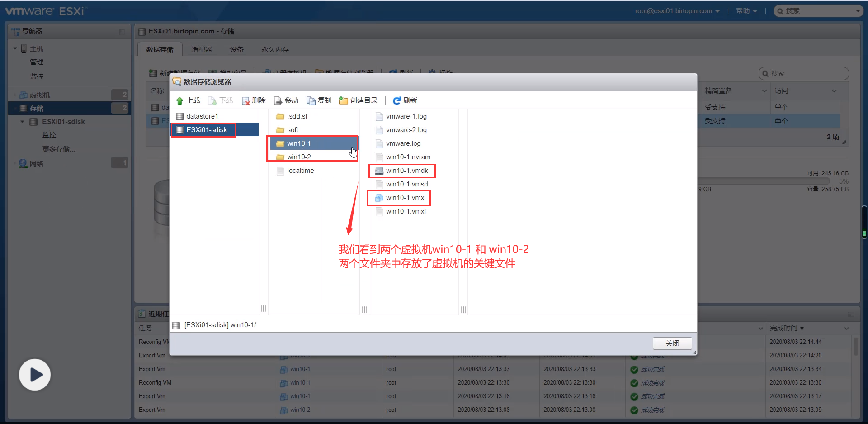This screenshot has width=868, height=424.
Task: Click the datastore list search field
Action: tap(803, 74)
